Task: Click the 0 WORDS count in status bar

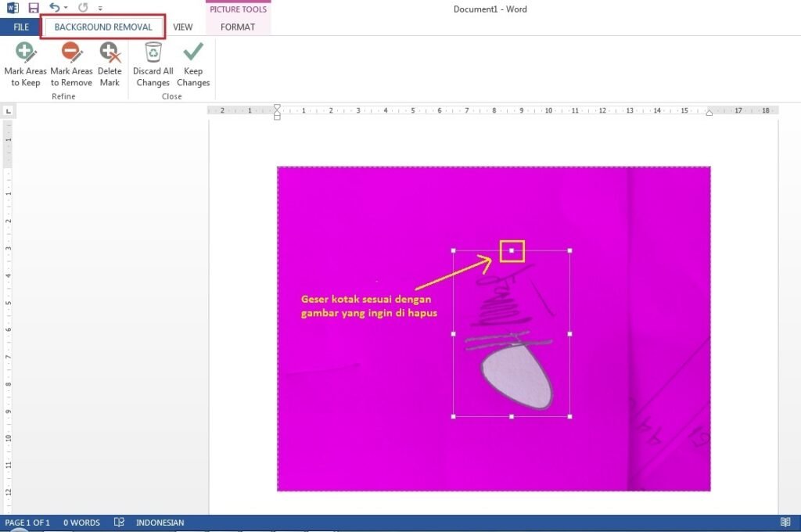Action: pyautogui.click(x=81, y=523)
